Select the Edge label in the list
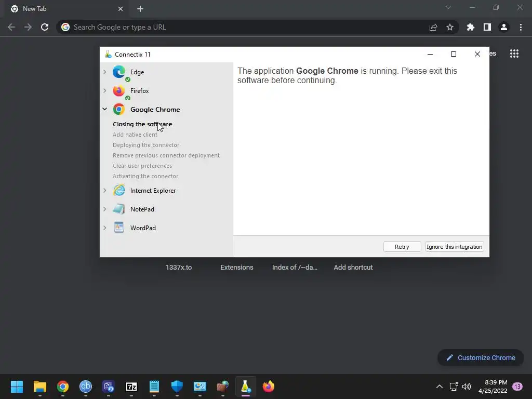Image resolution: width=532 pixels, height=399 pixels. [137, 72]
